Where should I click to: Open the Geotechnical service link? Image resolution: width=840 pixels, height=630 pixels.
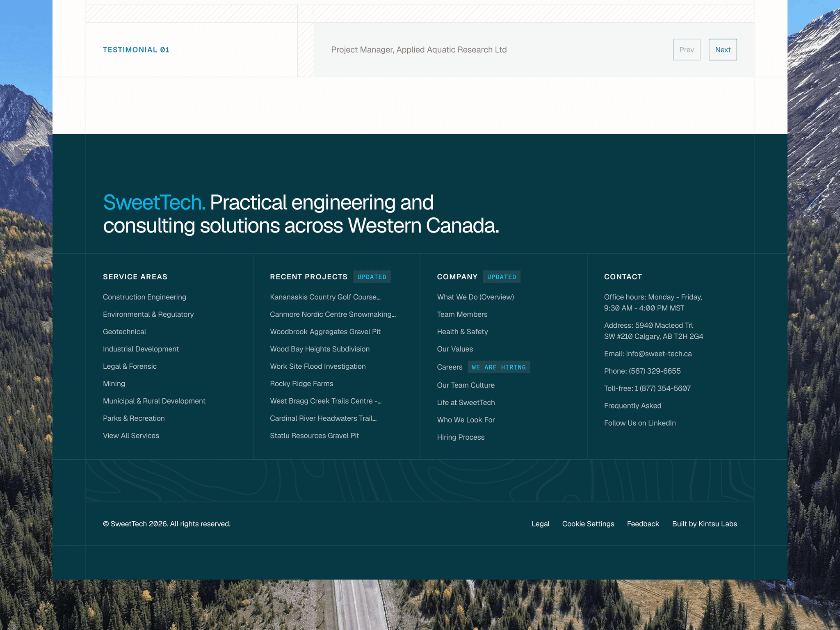coord(124,331)
